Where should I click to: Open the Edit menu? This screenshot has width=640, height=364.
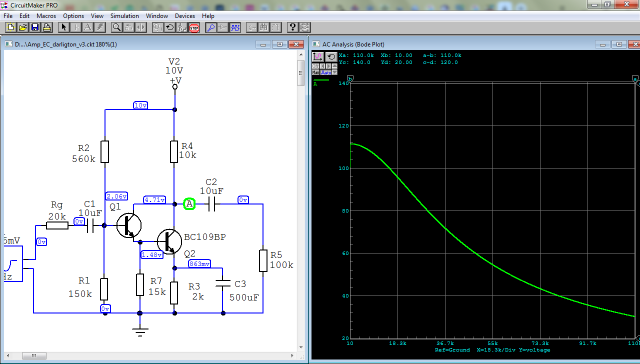coord(24,16)
